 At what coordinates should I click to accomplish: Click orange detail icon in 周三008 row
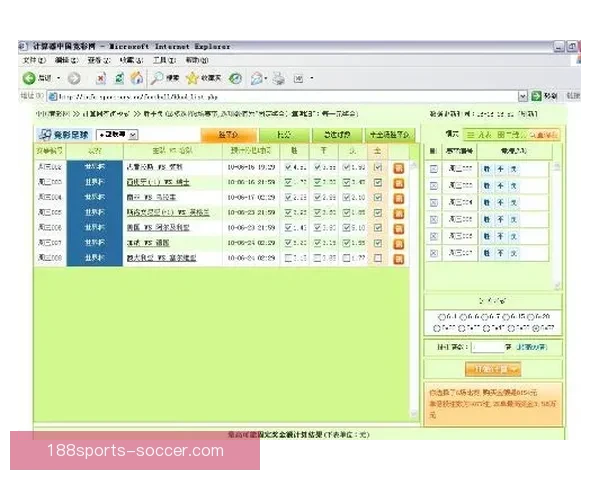tap(399, 259)
